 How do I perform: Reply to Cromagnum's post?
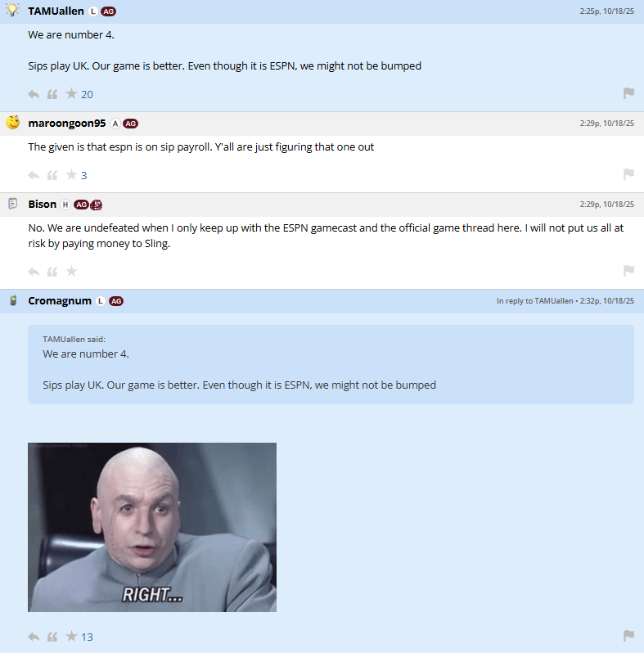[x=34, y=637]
